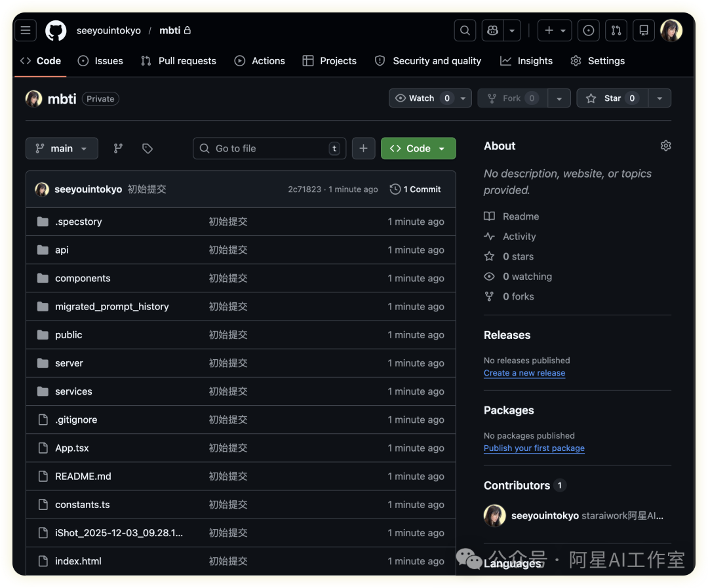Viewport: 708px width, 588px height.
Task: Watch the mbti repository
Action: [422, 98]
